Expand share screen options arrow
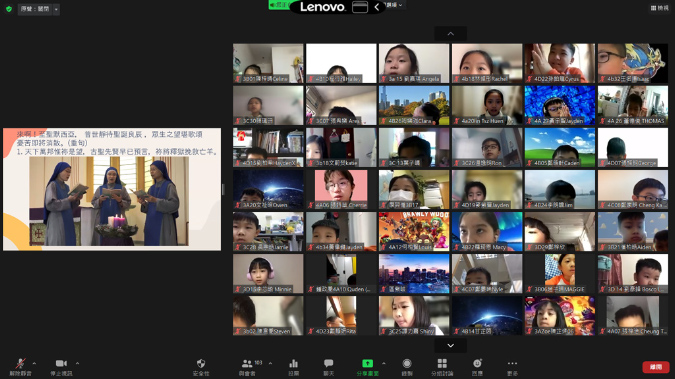675x379 pixels. point(384,363)
